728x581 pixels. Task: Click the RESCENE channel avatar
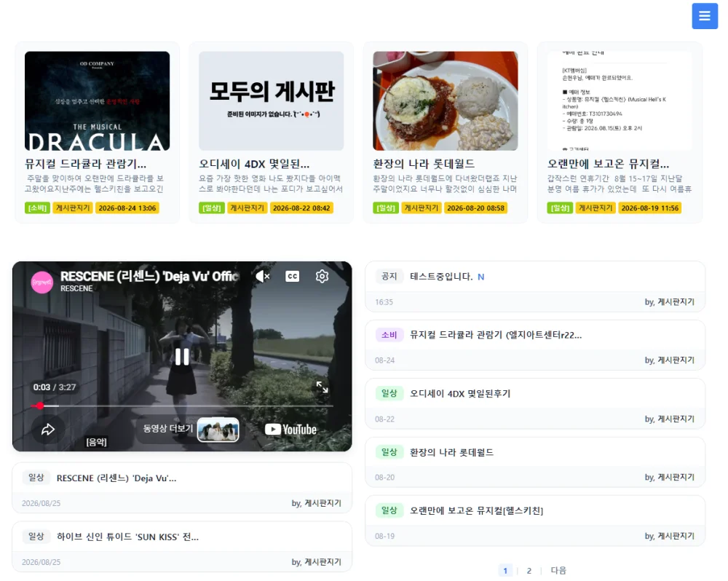(x=41, y=282)
